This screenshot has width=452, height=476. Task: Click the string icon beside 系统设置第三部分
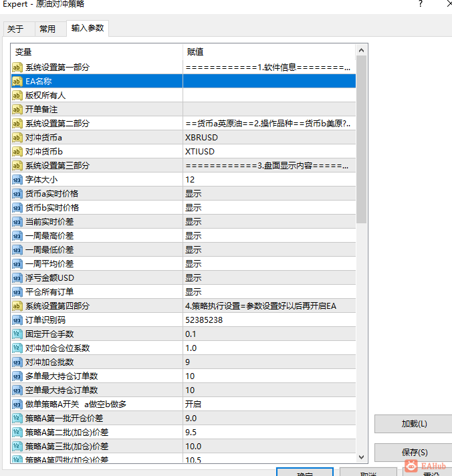coord(17,165)
